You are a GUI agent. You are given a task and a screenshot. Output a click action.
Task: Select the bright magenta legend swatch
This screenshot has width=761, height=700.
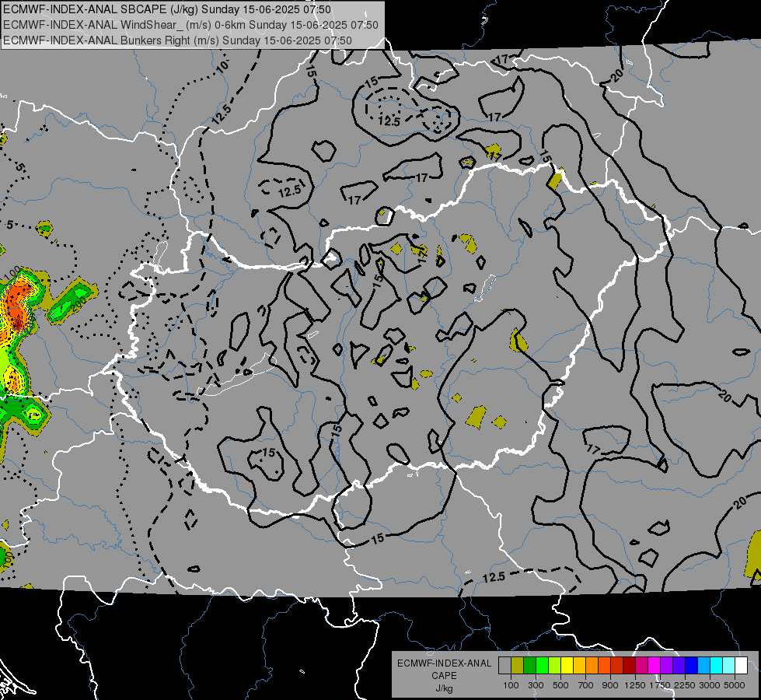pos(655,665)
